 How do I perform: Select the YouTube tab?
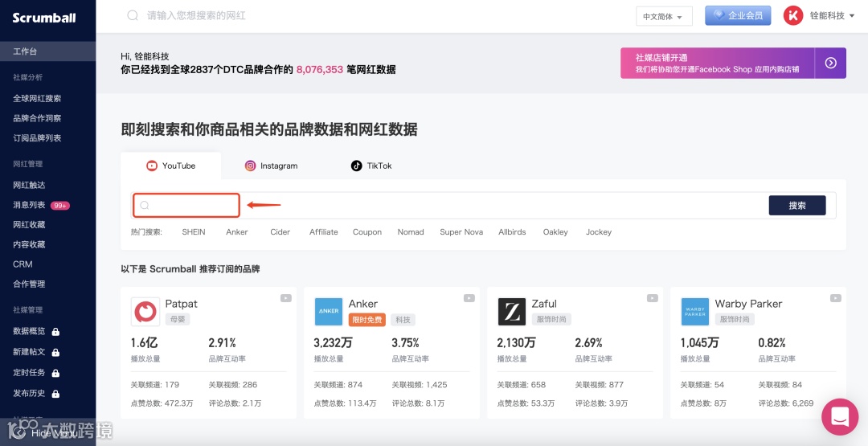tap(171, 166)
